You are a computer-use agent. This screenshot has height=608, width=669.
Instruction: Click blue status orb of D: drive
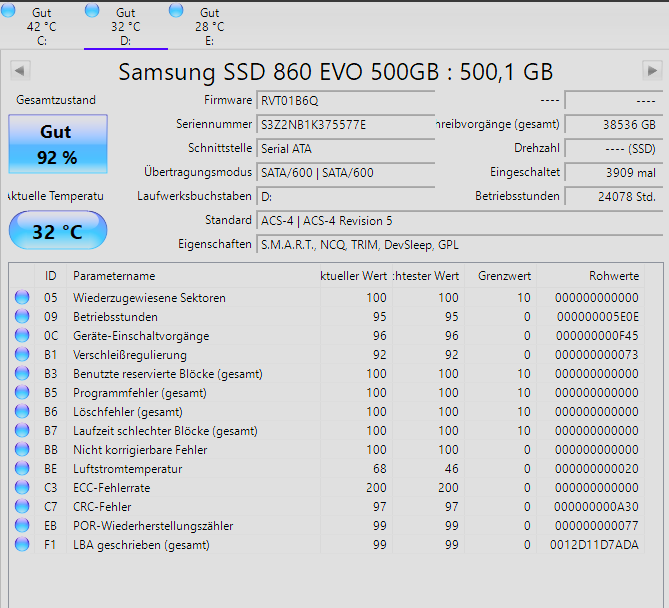click(x=92, y=10)
